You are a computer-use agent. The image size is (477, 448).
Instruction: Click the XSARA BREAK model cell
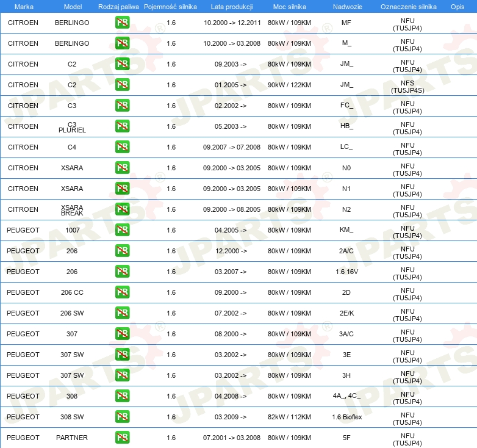[72, 211]
